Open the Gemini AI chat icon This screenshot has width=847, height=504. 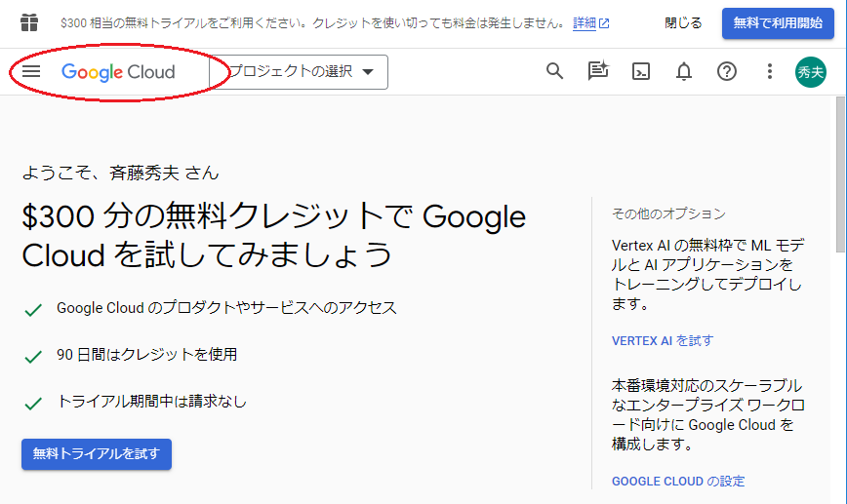[x=598, y=71]
